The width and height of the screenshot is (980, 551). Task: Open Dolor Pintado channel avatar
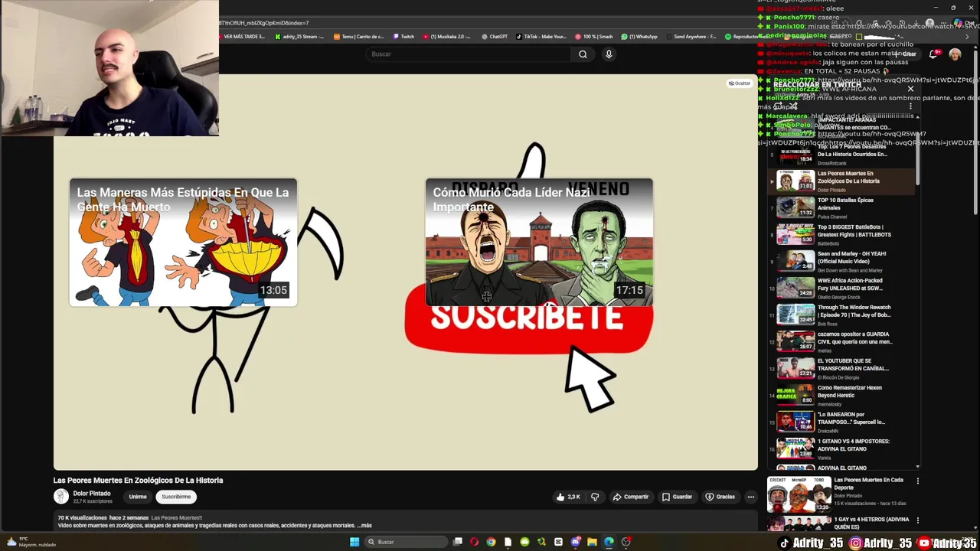point(61,497)
